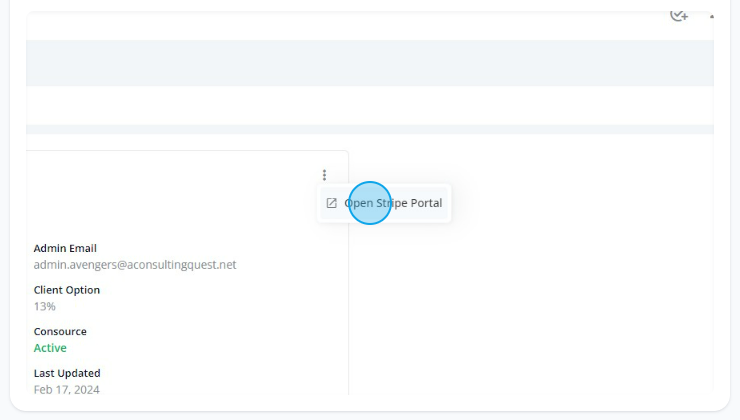Open the three-dot options menu
The height and width of the screenshot is (420, 740).
pyautogui.click(x=324, y=175)
